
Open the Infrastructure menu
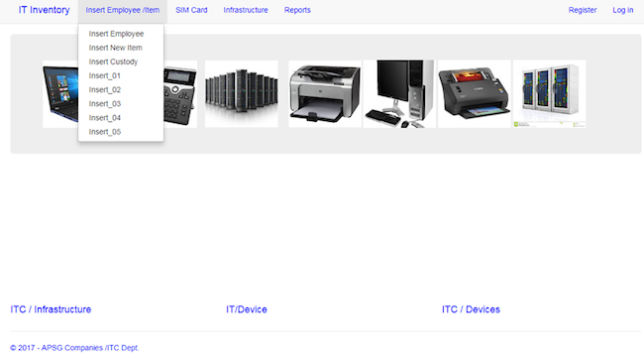tap(246, 10)
